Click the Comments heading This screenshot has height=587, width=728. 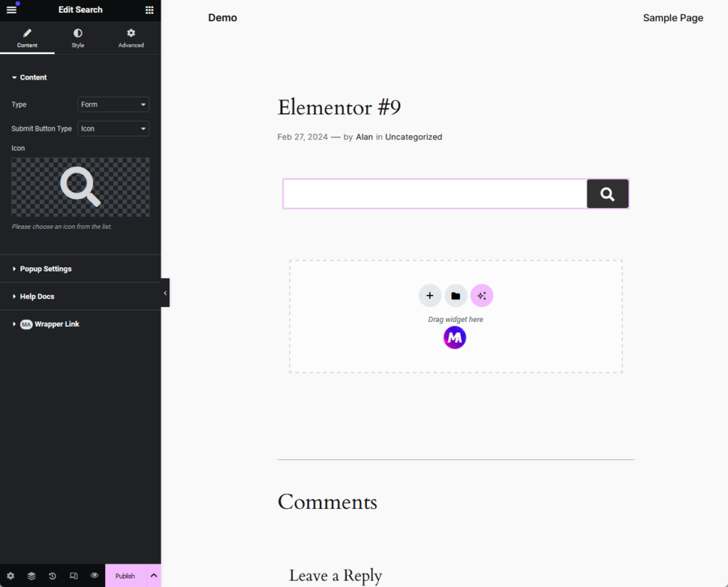pyautogui.click(x=327, y=502)
